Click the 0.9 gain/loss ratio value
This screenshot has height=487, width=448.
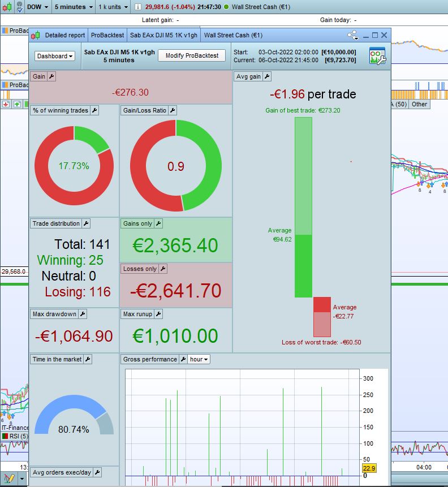pyautogui.click(x=176, y=166)
